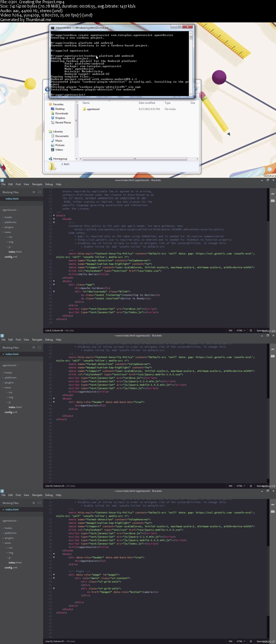Click linting status circle in 00:04:09 frame
This screenshot has width=276, height=644.
[x=251, y=486]
